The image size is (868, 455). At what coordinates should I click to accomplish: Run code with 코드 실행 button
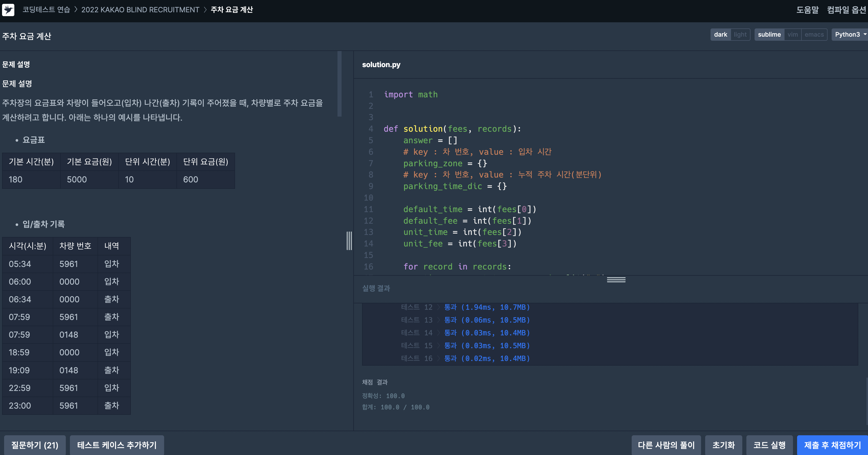[x=769, y=445]
